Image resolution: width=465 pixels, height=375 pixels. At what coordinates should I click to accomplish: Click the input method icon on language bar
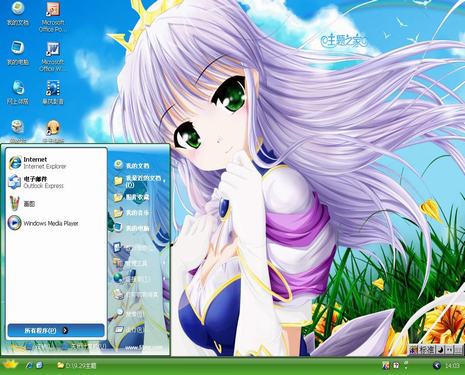(x=413, y=350)
